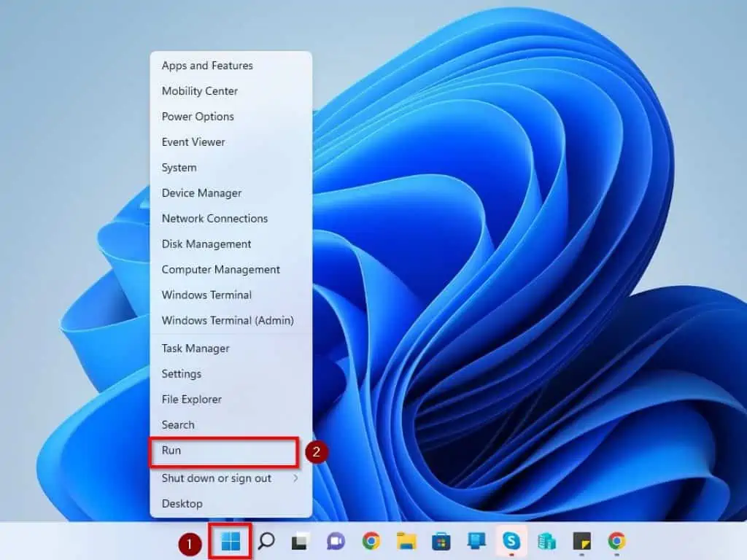Open Disk Management
Viewport: 747px width, 560px height.
click(206, 244)
